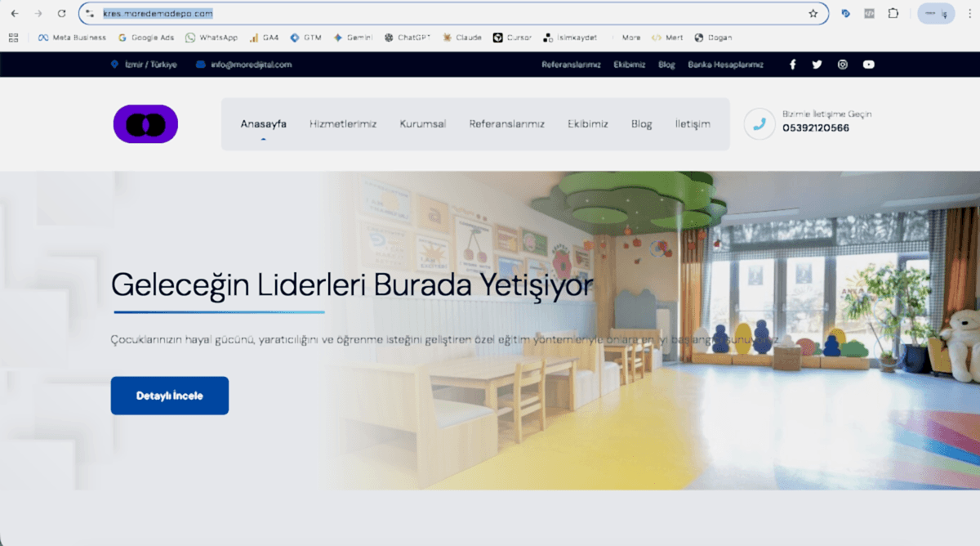Open the Instagram icon in the top bar
The image size is (980, 546).
pos(843,64)
